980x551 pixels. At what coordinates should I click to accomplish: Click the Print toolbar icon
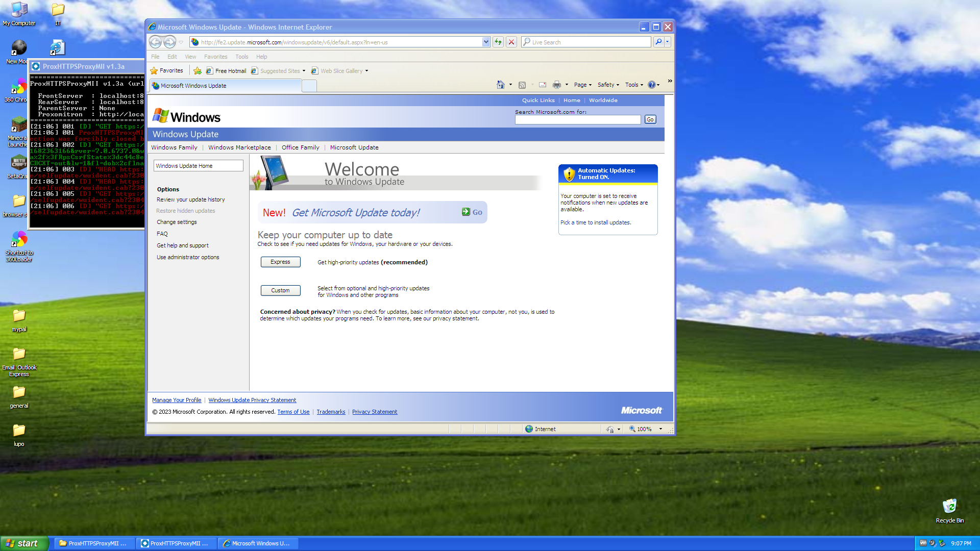(556, 85)
